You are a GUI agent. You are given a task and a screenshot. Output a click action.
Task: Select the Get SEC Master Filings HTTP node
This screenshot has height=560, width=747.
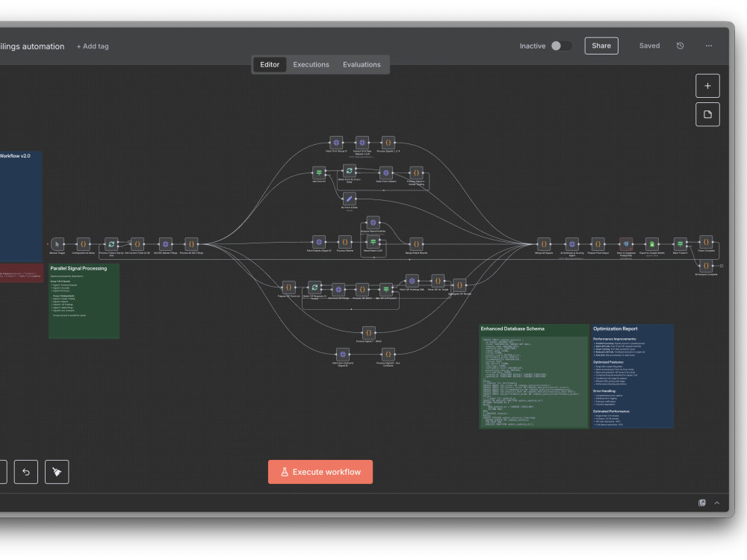(x=165, y=244)
